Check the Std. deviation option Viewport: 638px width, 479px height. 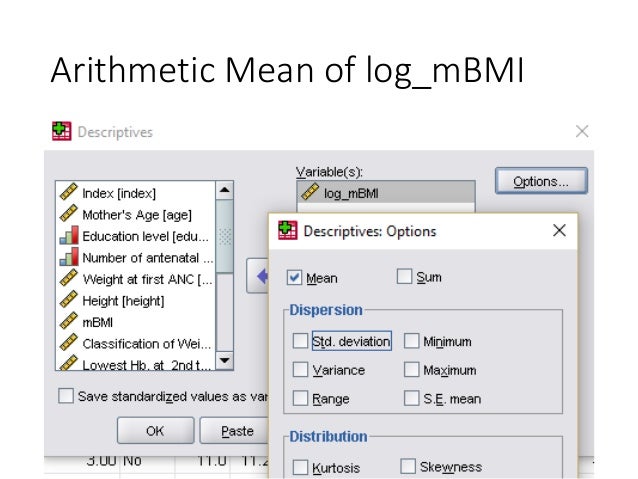[300, 341]
